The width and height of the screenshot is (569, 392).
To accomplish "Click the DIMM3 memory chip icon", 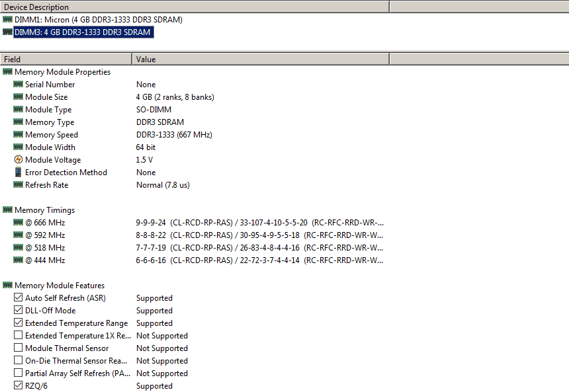I will pyautogui.click(x=7, y=32).
